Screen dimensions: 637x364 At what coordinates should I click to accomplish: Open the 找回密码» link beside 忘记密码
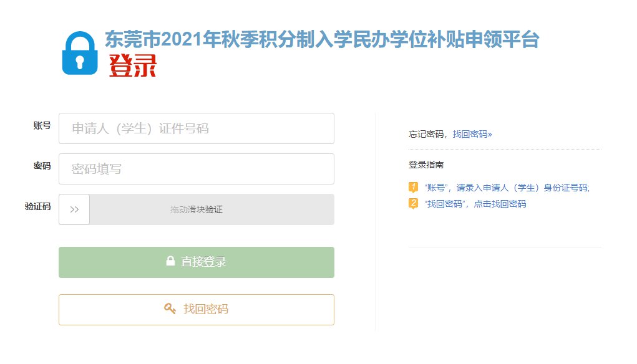click(472, 134)
